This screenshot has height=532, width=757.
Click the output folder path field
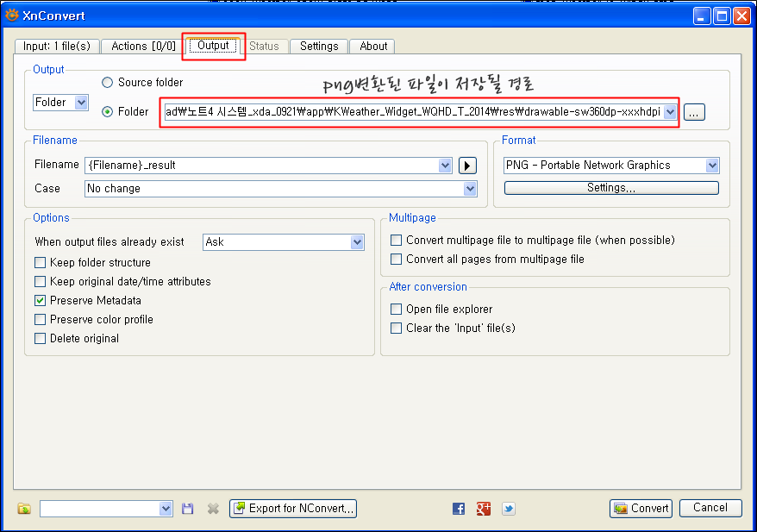412,111
